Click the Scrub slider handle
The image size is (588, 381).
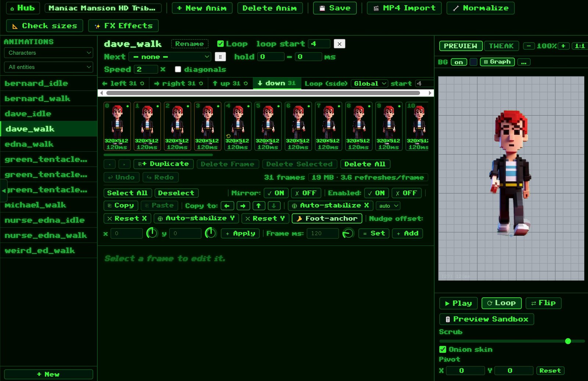[568, 341]
